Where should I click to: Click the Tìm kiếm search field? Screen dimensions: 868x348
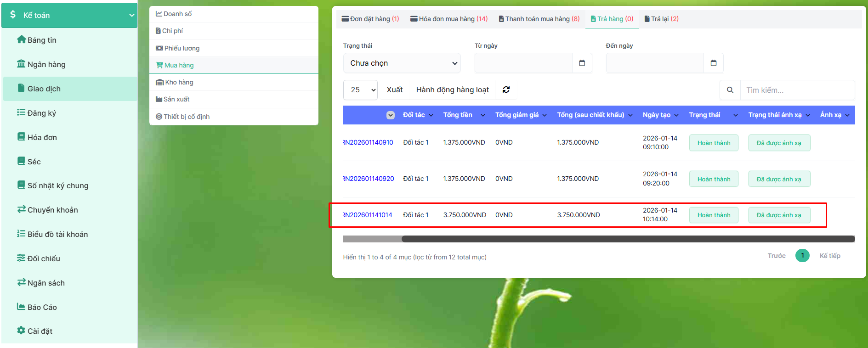coord(796,90)
